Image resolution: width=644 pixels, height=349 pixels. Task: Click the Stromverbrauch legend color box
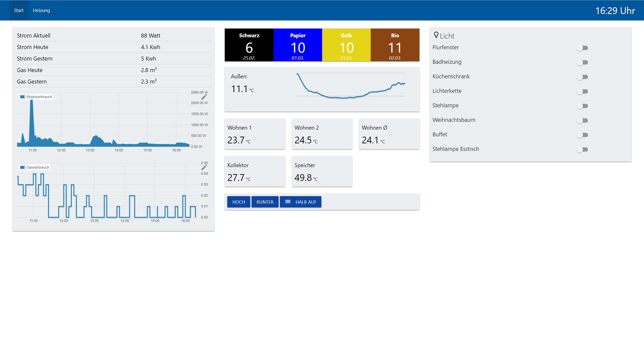[x=23, y=97]
